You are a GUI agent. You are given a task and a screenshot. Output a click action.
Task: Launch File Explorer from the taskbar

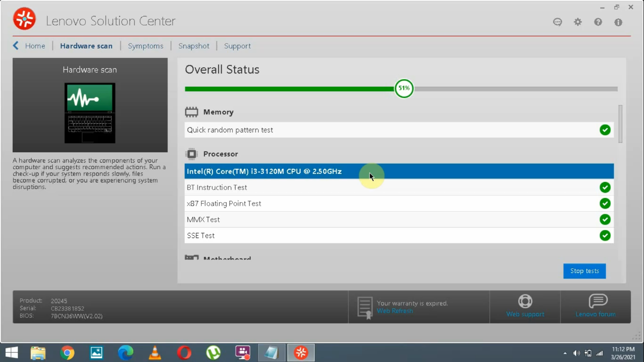pyautogui.click(x=38, y=353)
